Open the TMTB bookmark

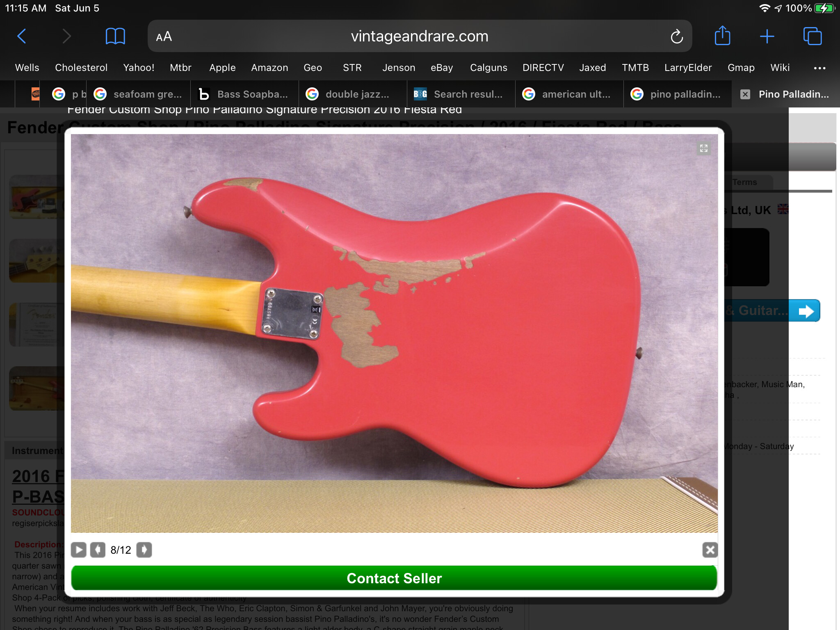click(x=635, y=68)
